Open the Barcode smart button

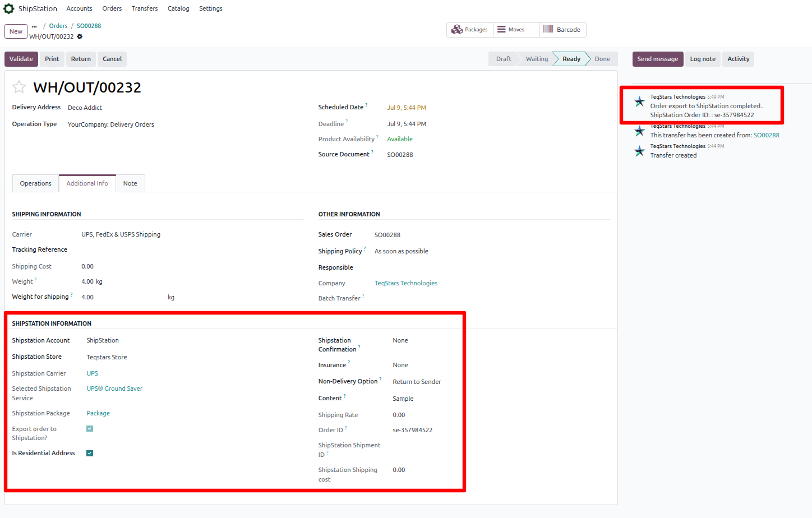[x=562, y=30]
